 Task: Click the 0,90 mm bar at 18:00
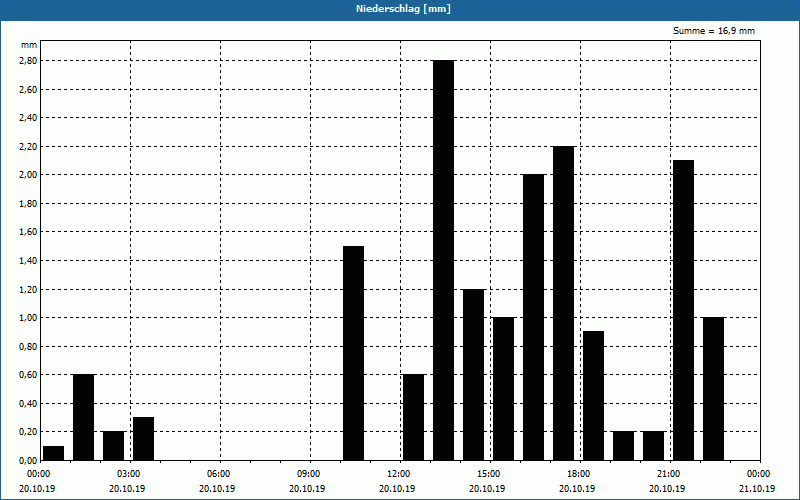[x=593, y=396]
